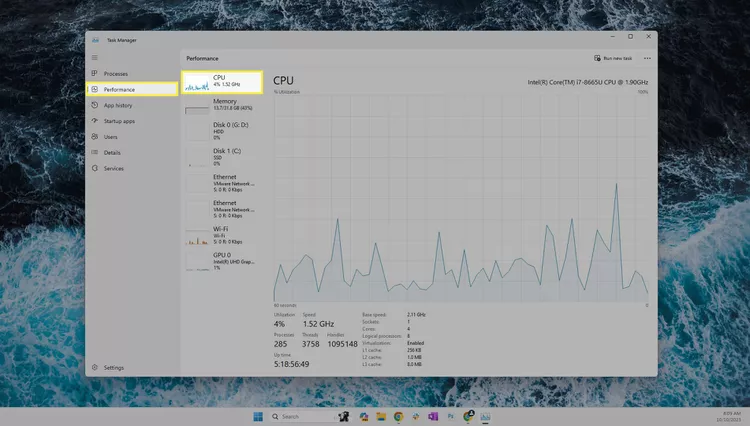Click the App history clock icon

[x=95, y=105]
